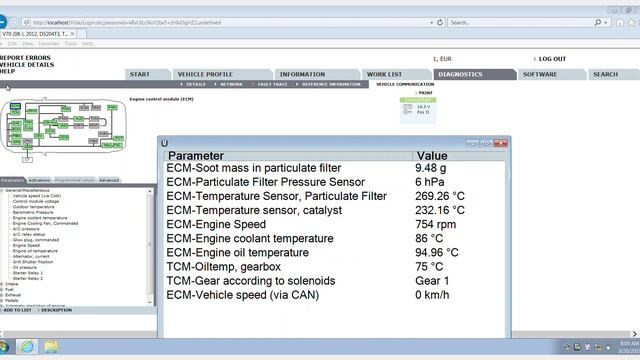Expand the Exhaust tree group
The width and height of the screenshot is (640, 360).
tap(2, 295)
